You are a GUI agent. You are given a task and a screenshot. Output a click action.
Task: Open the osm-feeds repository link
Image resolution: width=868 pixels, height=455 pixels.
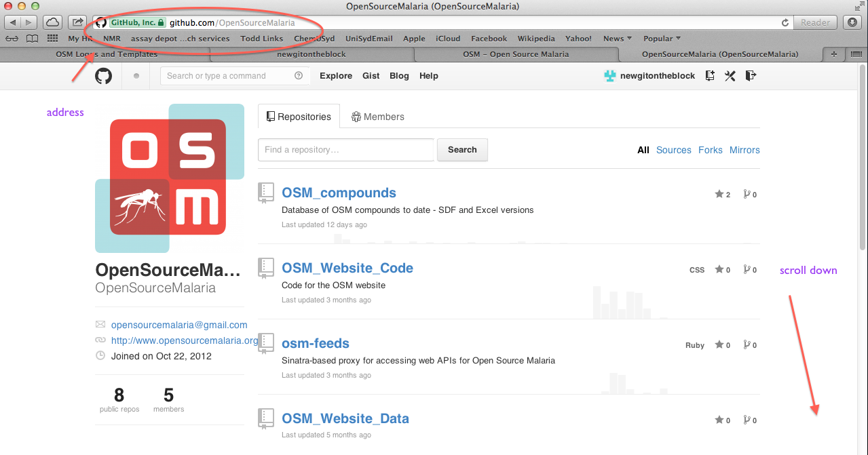coord(316,343)
